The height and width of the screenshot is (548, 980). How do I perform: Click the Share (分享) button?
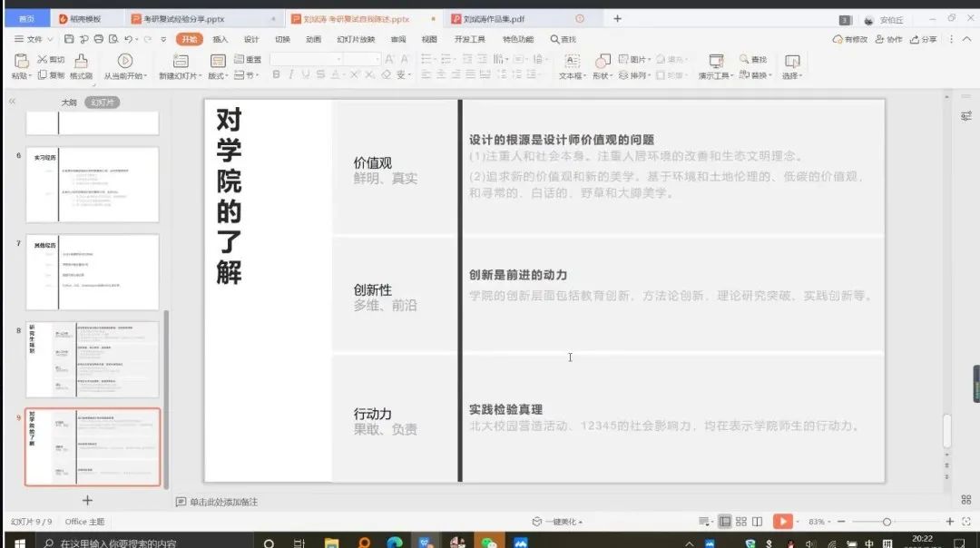[x=924, y=39]
